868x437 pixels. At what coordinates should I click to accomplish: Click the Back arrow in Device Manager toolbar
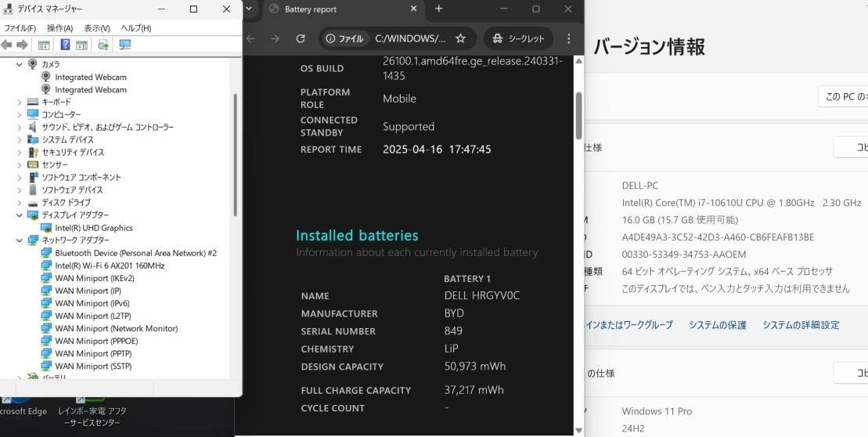coord(6,45)
